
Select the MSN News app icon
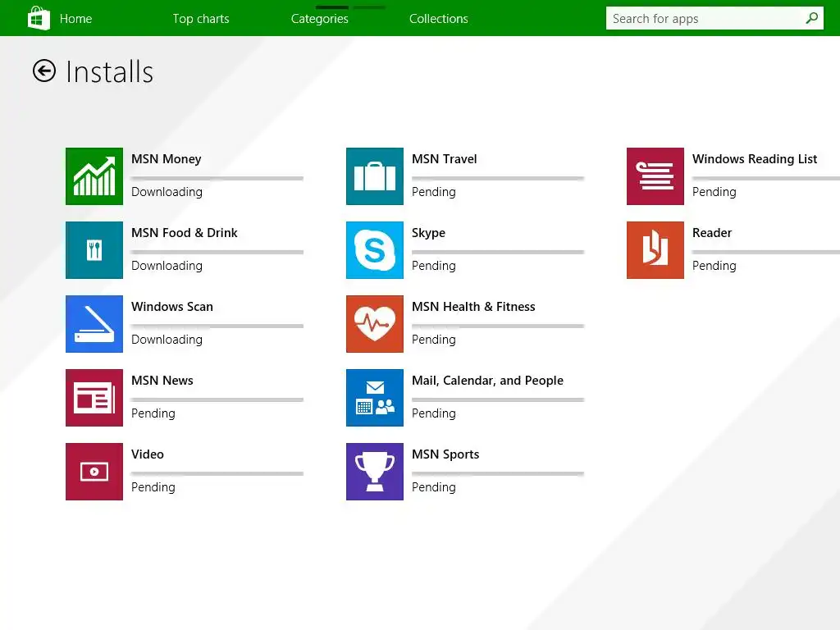[x=94, y=398]
